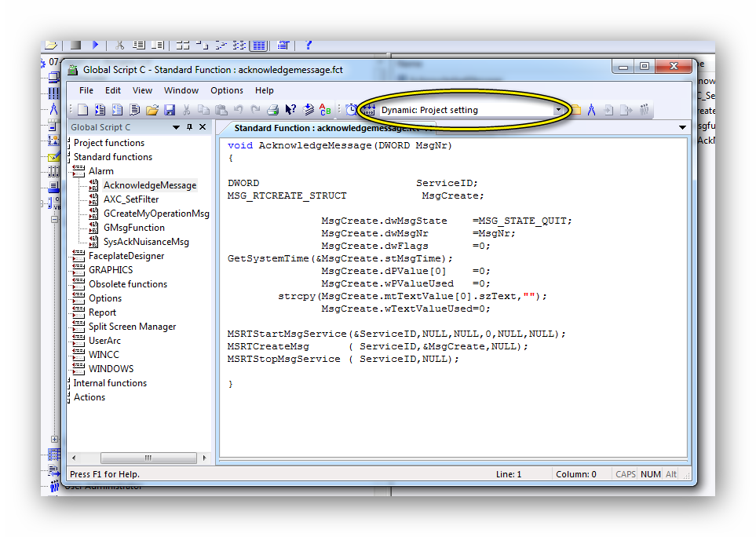Select the blue compass toolbar icon
This screenshot has width=756, height=537.
pyautogui.click(x=593, y=108)
